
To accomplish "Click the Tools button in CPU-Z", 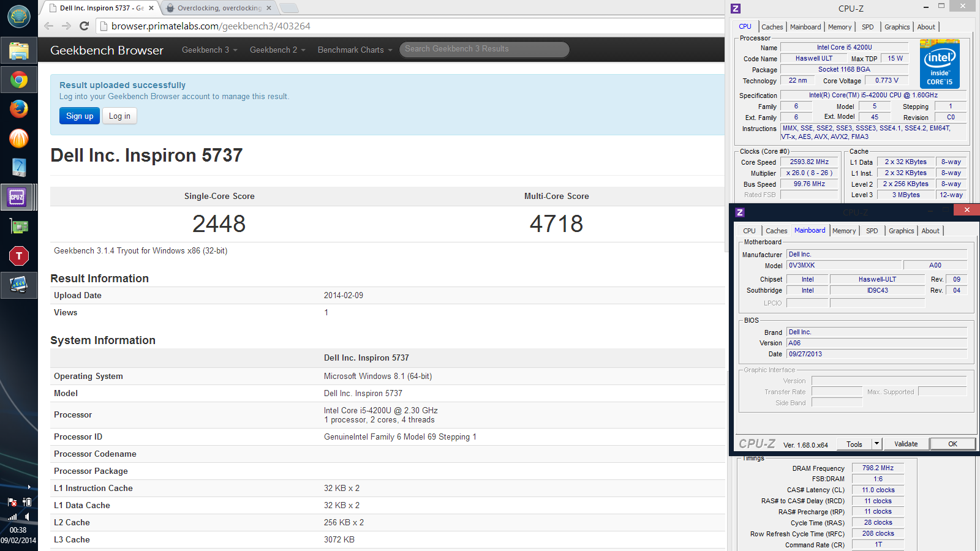I will tap(854, 444).
